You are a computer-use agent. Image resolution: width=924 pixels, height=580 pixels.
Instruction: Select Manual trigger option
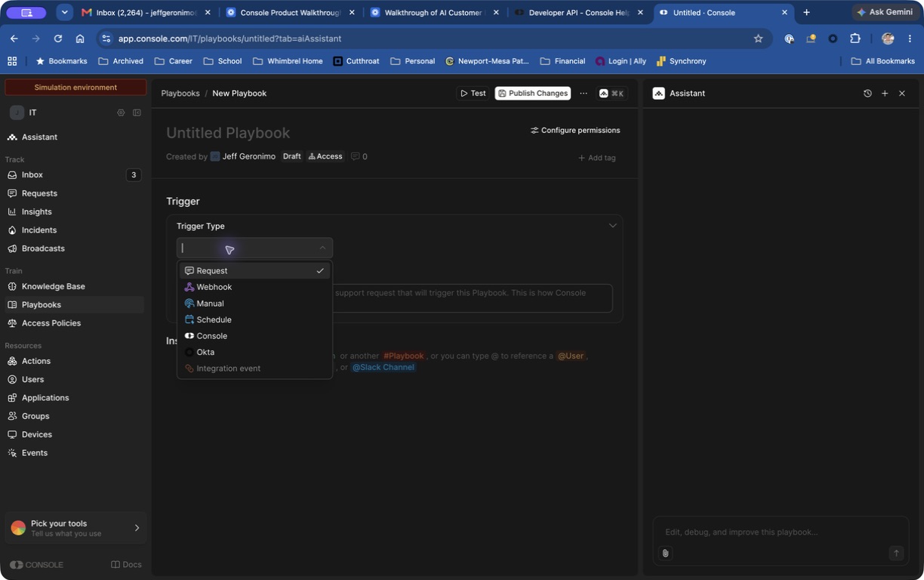254,304
